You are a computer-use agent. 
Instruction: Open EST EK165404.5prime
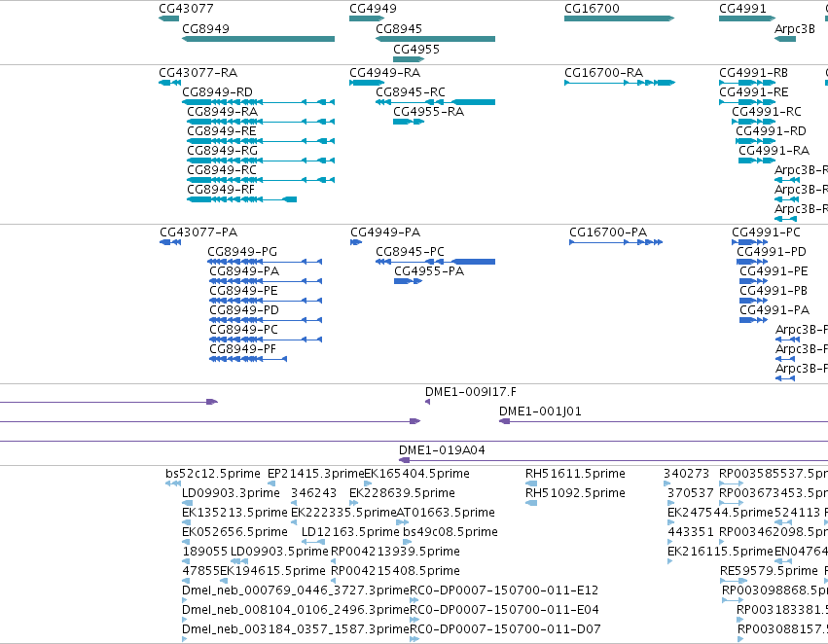[416, 474]
